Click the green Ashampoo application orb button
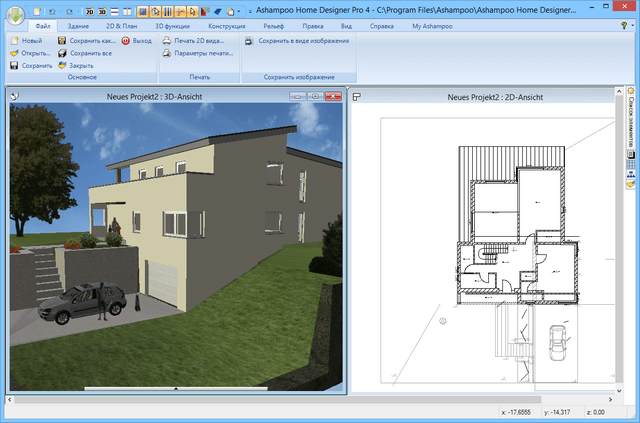This screenshot has height=423, width=640. pos(17,16)
